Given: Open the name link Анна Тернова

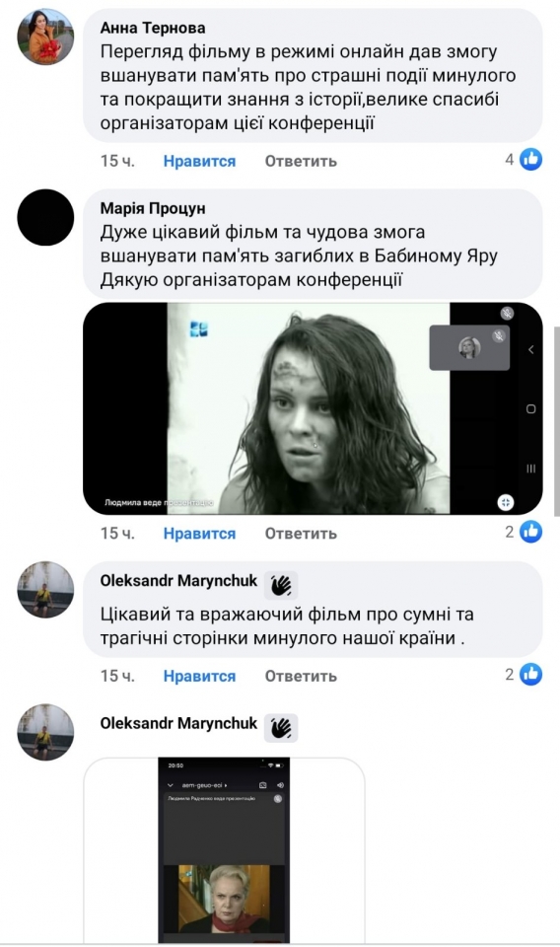Looking at the screenshot, I should point(153,28).
